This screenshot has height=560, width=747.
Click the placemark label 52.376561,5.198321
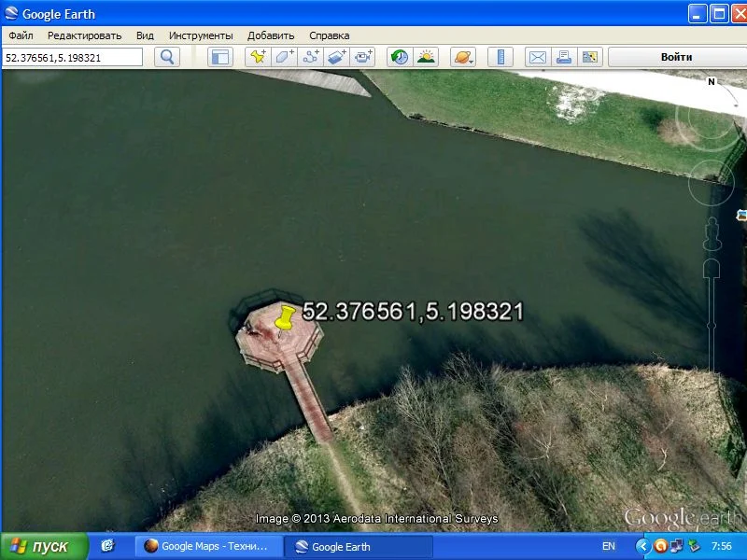(413, 312)
